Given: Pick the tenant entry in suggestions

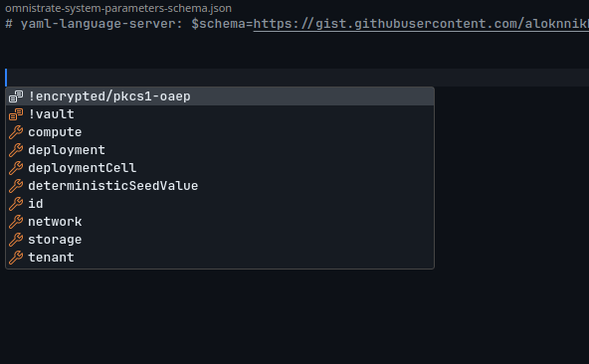Looking at the screenshot, I should tap(220, 258).
